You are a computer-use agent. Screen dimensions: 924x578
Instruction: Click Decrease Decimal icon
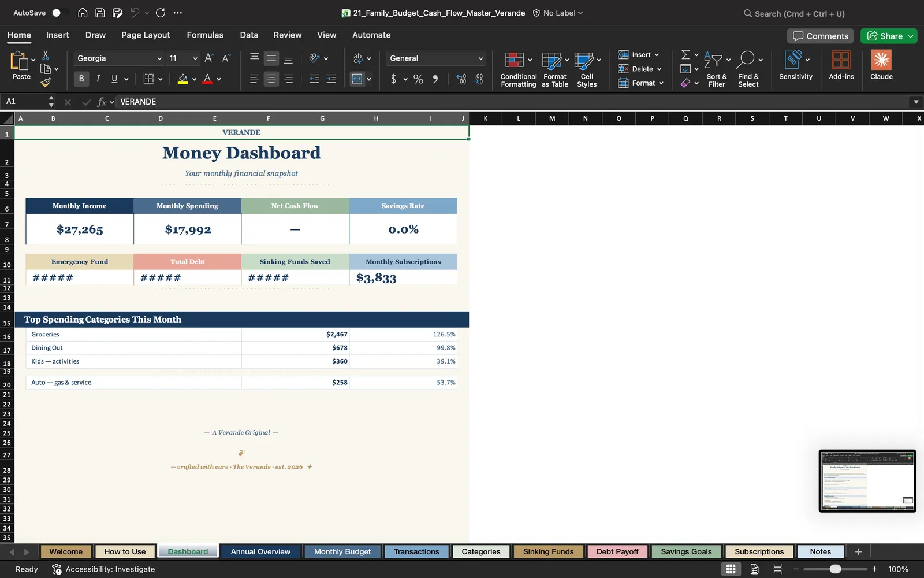(478, 79)
